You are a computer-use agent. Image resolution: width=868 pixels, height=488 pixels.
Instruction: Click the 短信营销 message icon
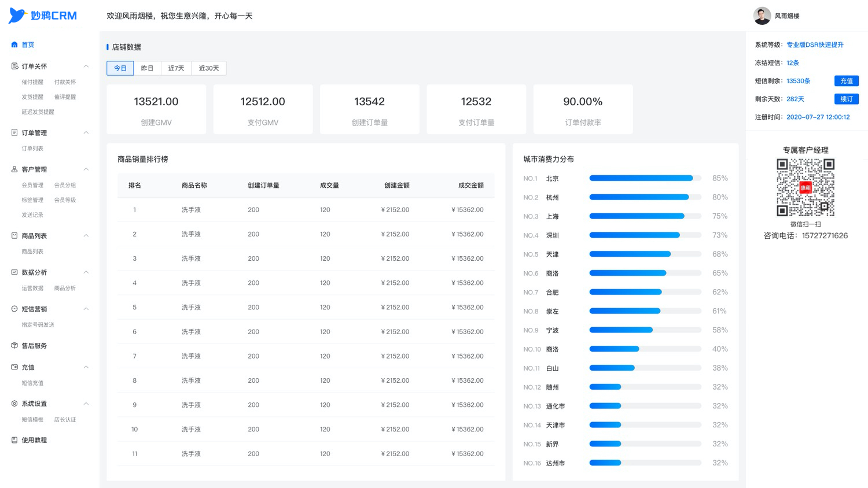14,309
